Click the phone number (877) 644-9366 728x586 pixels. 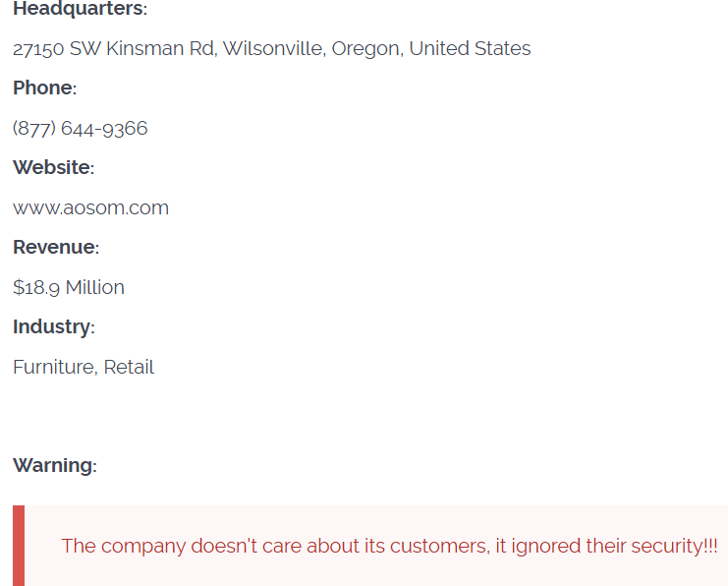click(x=80, y=128)
